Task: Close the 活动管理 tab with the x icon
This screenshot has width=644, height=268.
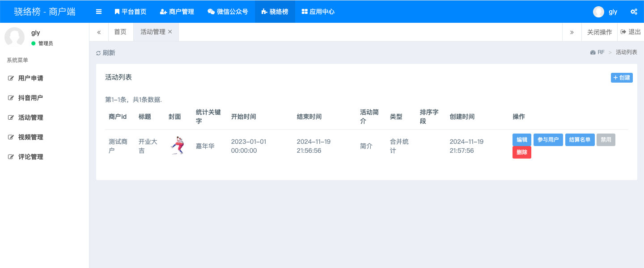Action: 170,32
